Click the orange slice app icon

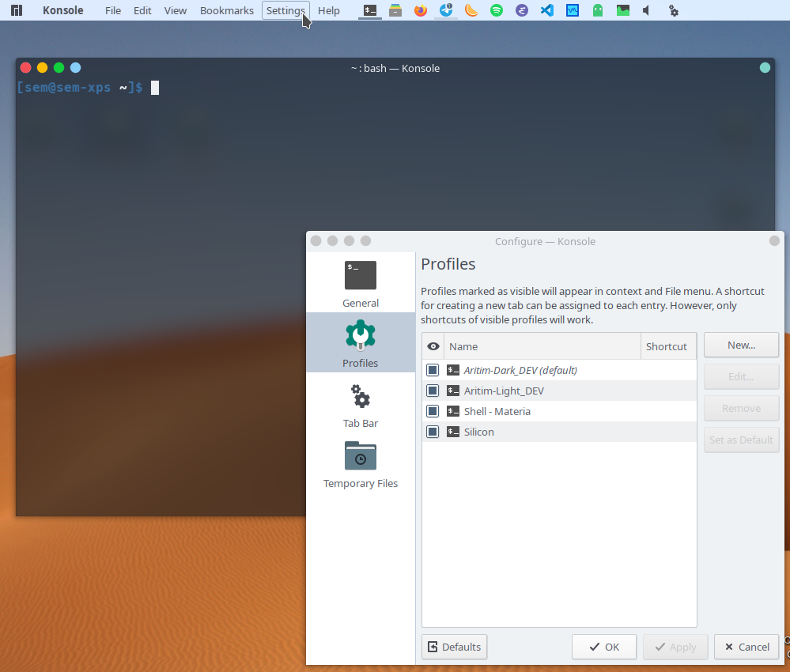coord(471,10)
